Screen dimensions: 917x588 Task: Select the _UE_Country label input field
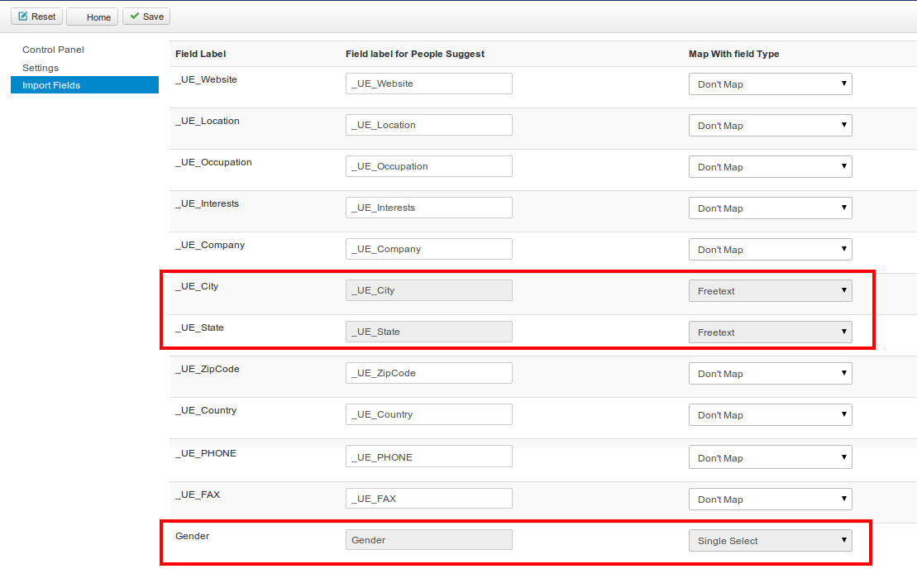pyautogui.click(x=428, y=414)
